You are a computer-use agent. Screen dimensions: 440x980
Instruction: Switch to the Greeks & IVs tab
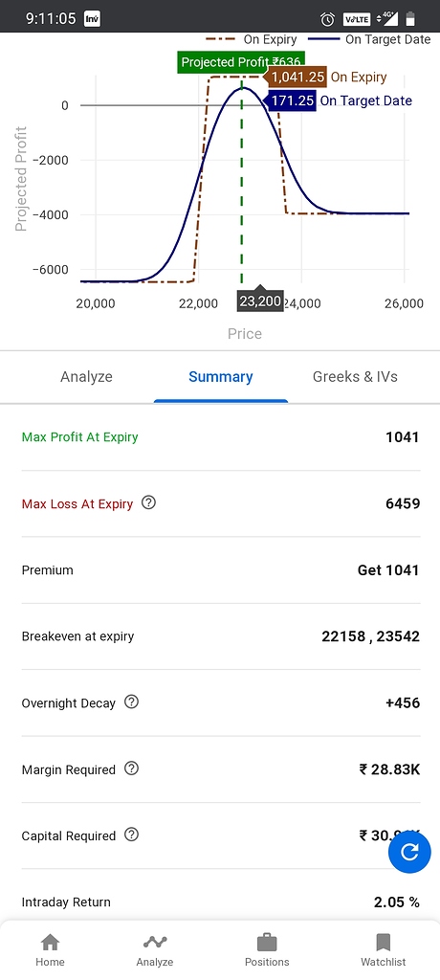(355, 377)
